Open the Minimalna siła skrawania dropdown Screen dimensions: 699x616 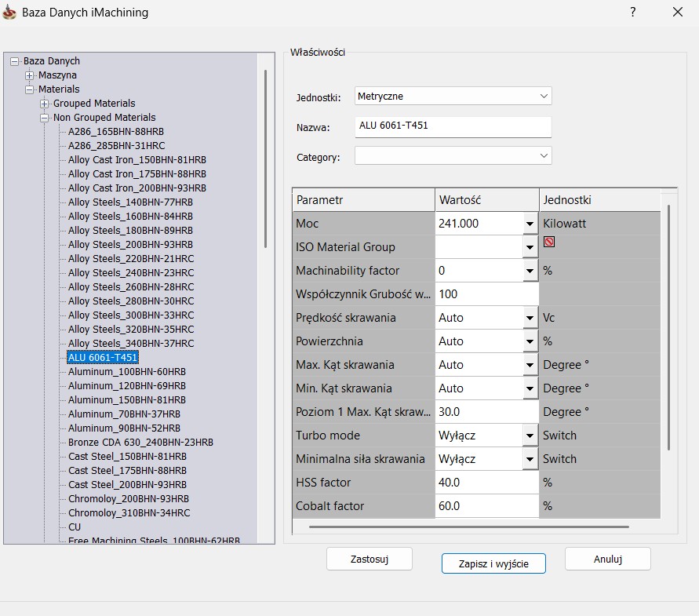pyautogui.click(x=530, y=459)
